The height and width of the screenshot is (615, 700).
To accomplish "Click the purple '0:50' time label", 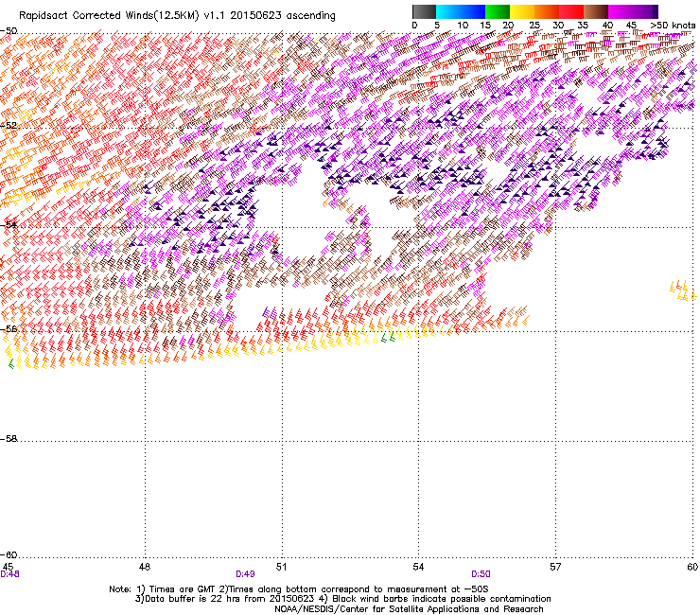I will point(481,574).
